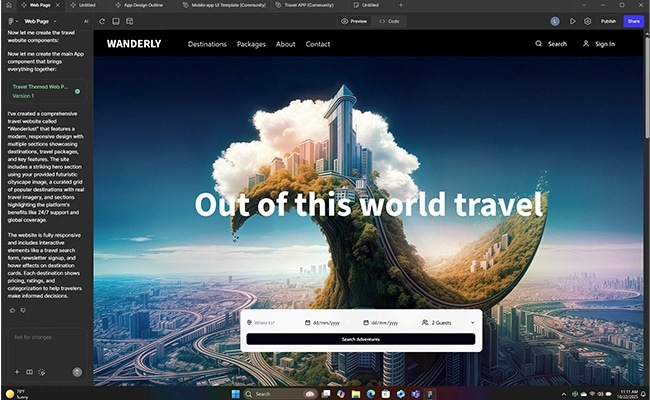Switch to the App Design Outline tab

[x=139, y=5]
